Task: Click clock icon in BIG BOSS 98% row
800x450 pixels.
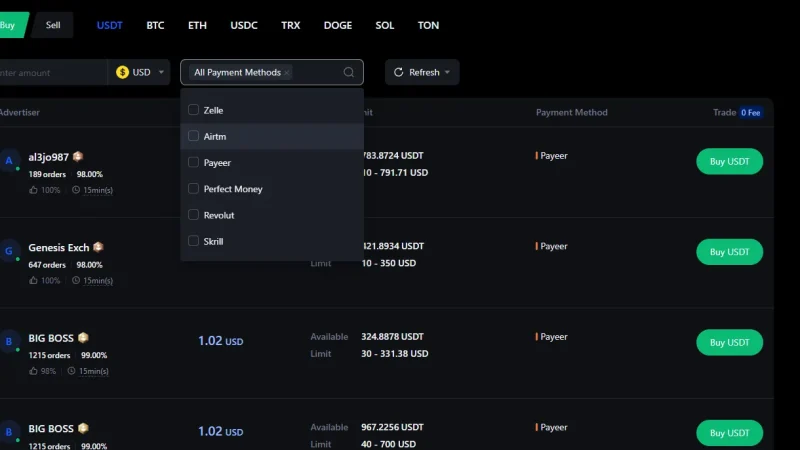Action: tap(71, 371)
